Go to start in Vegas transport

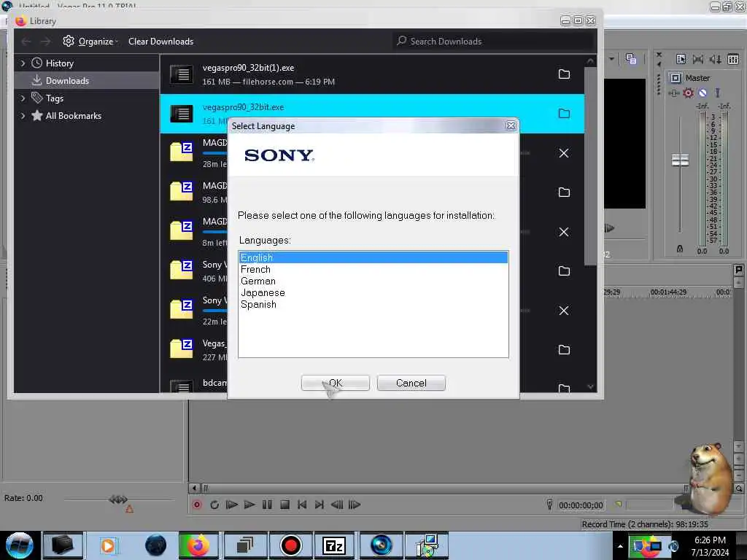pyautogui.click(x=302, y=505)
